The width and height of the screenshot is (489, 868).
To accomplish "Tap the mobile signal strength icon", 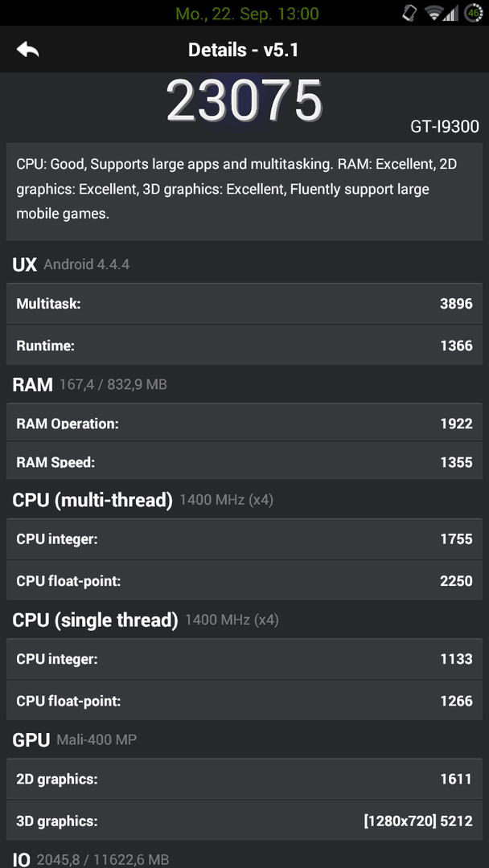I will [x=451, y=14].
